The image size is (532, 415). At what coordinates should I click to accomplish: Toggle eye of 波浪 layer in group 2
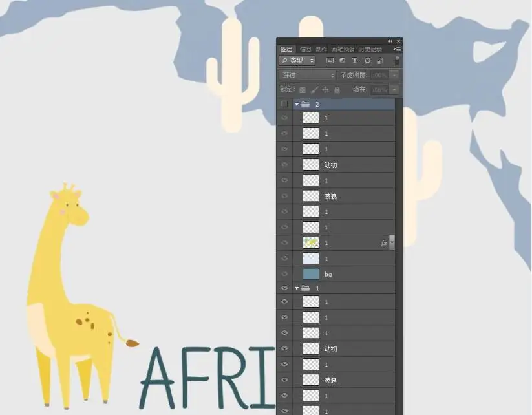[284, 196]
